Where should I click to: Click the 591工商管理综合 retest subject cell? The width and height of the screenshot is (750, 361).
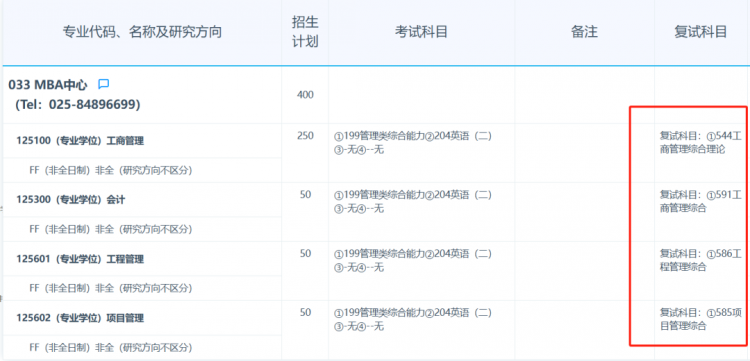click(701, 201)
